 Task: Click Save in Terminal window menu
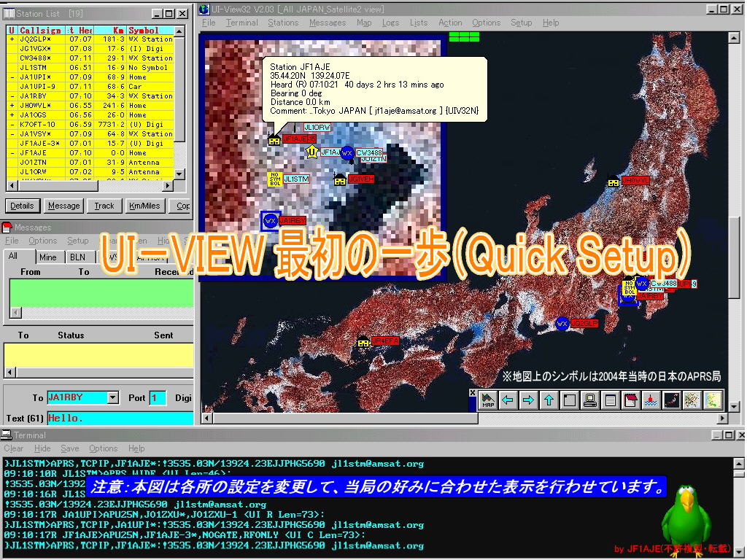(69, 448)
